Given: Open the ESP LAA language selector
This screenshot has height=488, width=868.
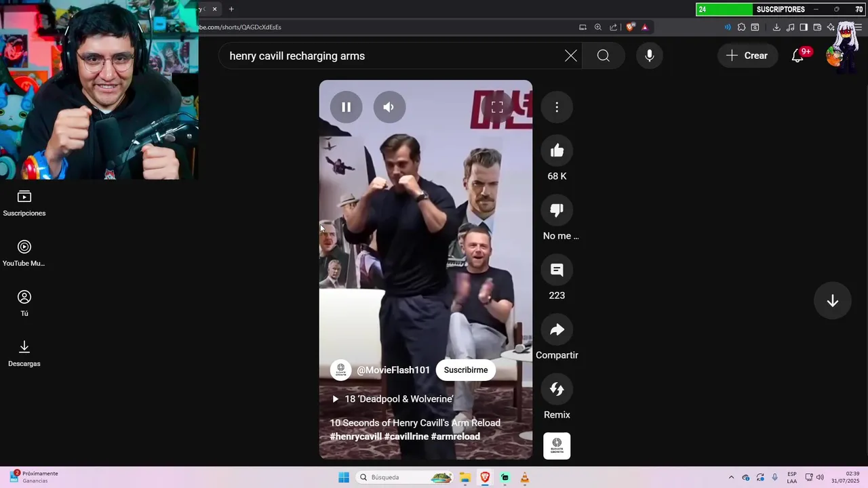Looking at the screenshot, I should point(792,477).
